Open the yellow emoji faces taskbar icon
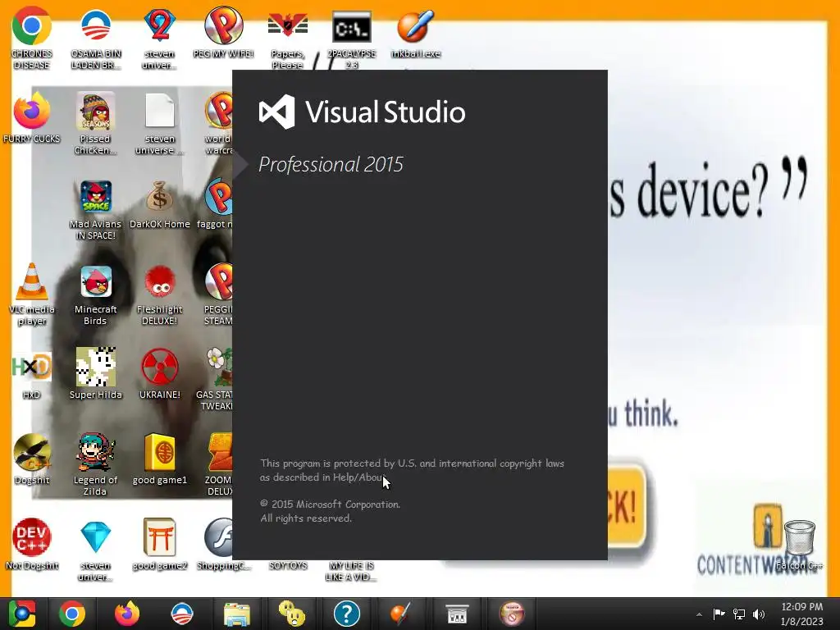The width and height of the screenshot is (840, 630). tap(291, 614)
